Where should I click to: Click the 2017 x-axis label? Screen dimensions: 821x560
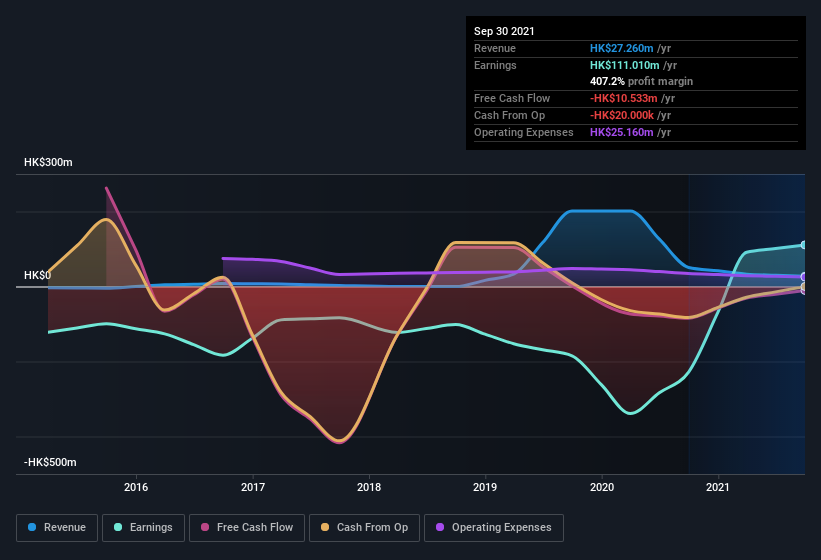click(253, 487)
